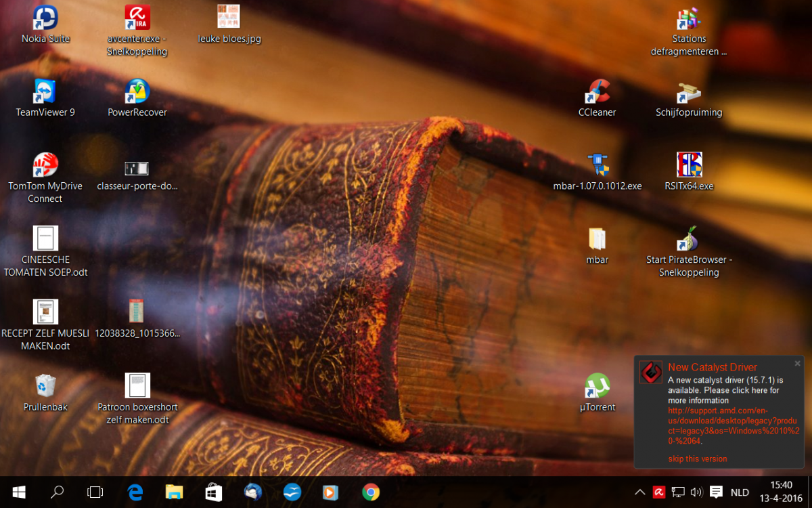Open the Thunderbird mail taskbar icon

(253, 492)
